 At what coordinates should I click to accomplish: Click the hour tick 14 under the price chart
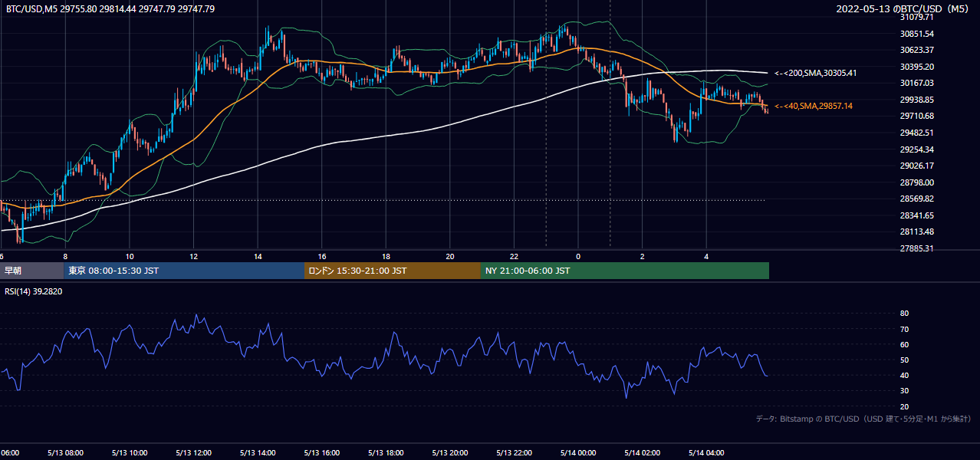[x=258, y=256]
